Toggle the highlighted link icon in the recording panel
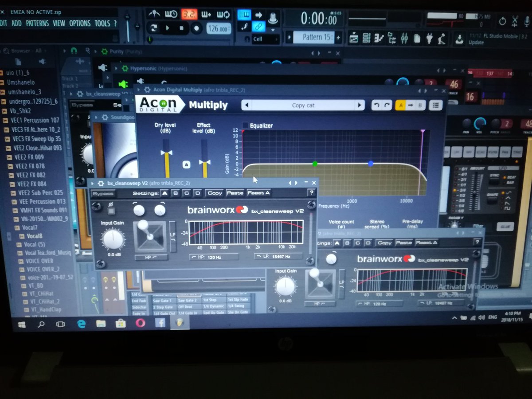532x399 pixels. (259, 27)
